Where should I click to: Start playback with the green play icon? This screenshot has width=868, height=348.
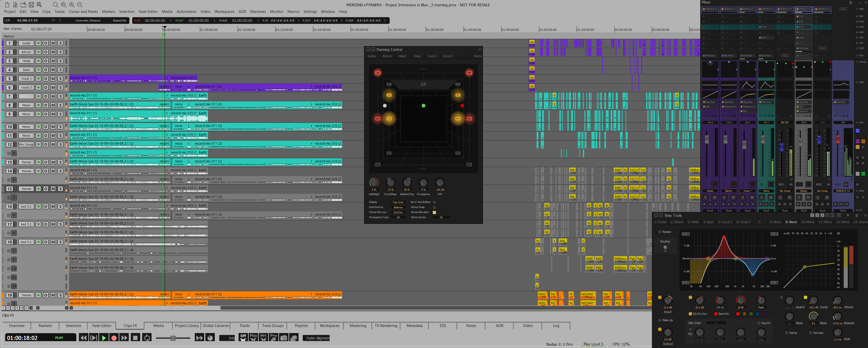[104, 338]
